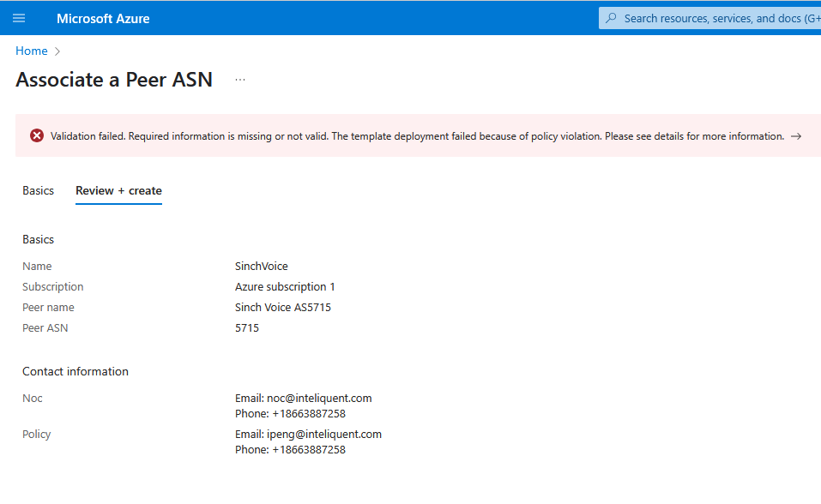Switch to the Basics tab
Screen dimensions: 821x504
click(39, 190)
